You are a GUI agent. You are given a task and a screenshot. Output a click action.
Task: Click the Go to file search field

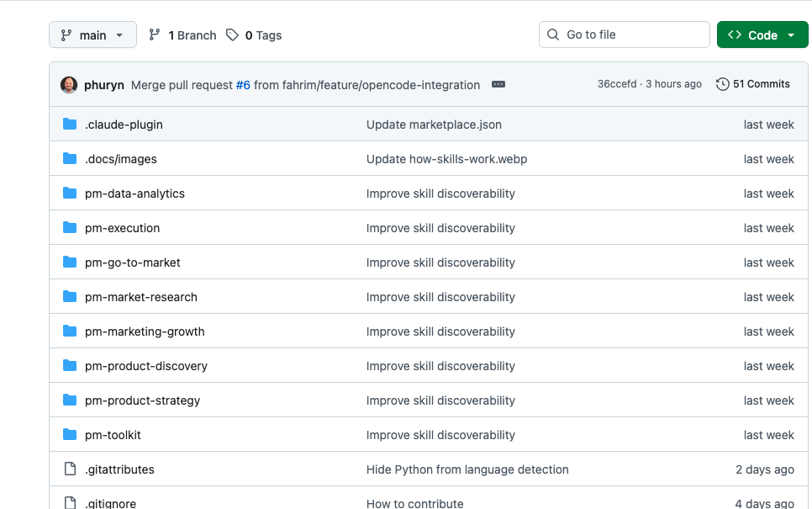click(624, 34)
